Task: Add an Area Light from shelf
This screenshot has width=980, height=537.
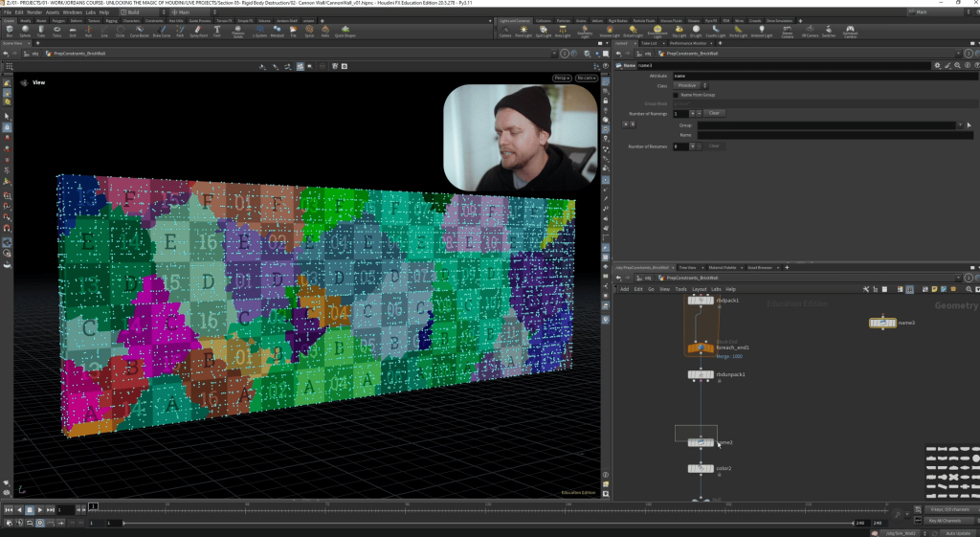Action: click(x=563, y=31)
